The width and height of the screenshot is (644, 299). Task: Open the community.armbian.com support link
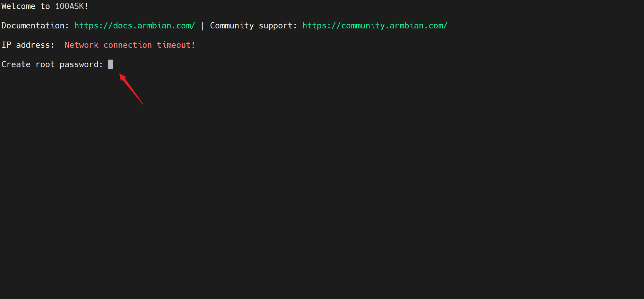[375, 26]
